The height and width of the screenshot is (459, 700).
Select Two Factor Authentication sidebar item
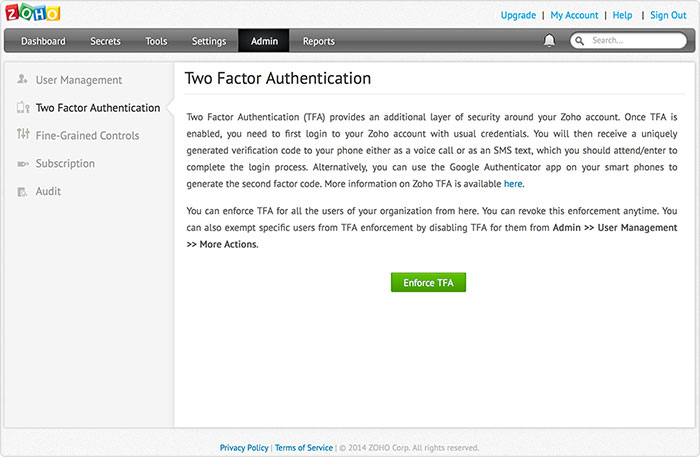pos(98,108)
